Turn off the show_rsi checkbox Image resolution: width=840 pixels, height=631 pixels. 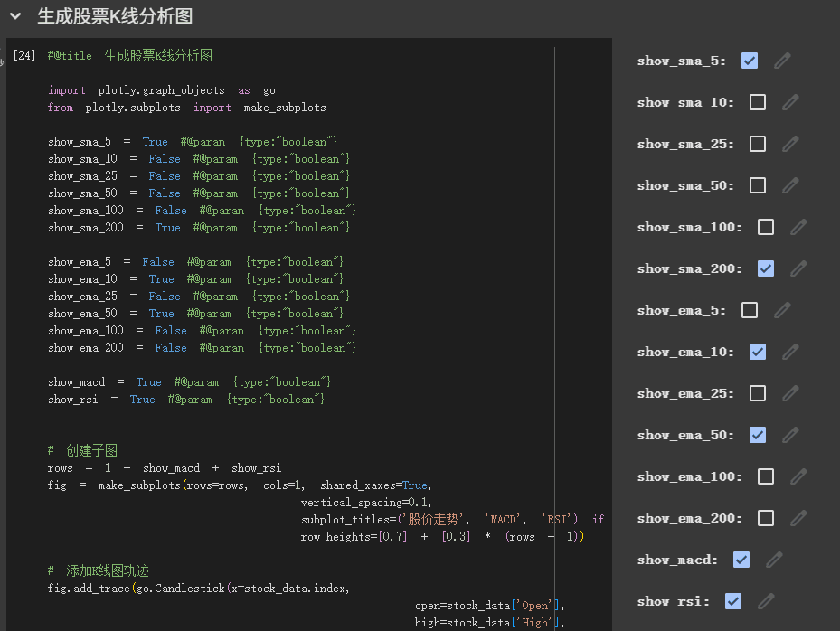[733, 601]
